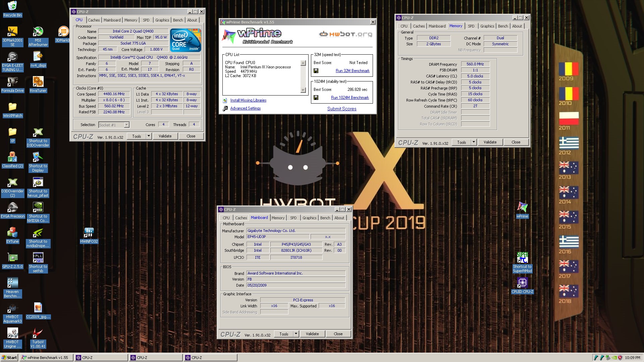Open Bench tab in CPU window

click(178, 20)
